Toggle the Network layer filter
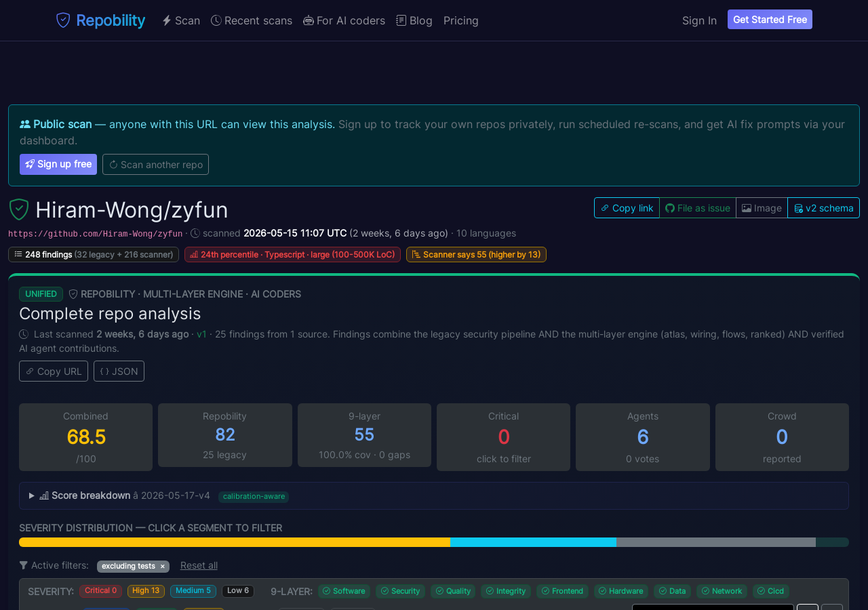Viewport: 868px width, 610px height. [722, 591]
